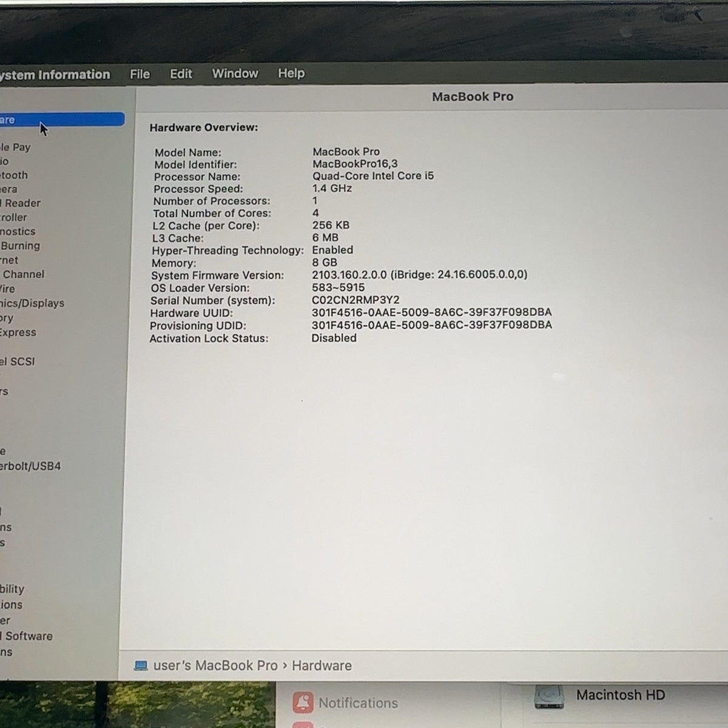Select the Bluetooth item in the sidebar

pyautogui.click(x=14, y=175)
